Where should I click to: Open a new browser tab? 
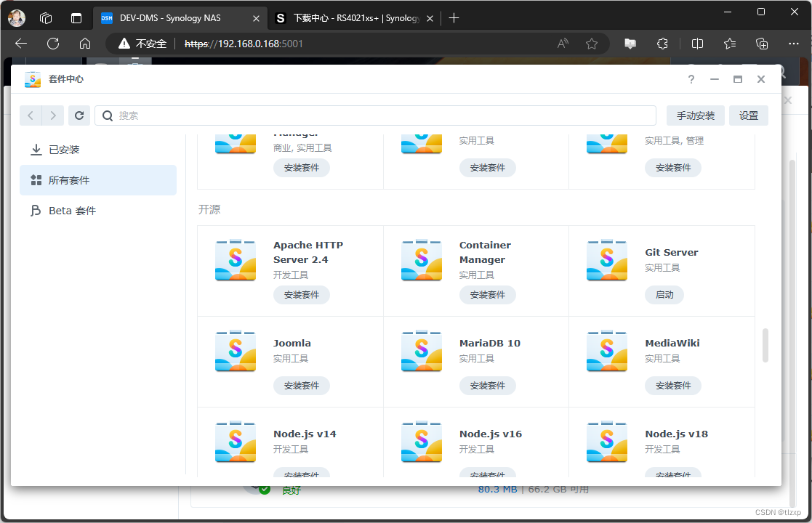454,18
